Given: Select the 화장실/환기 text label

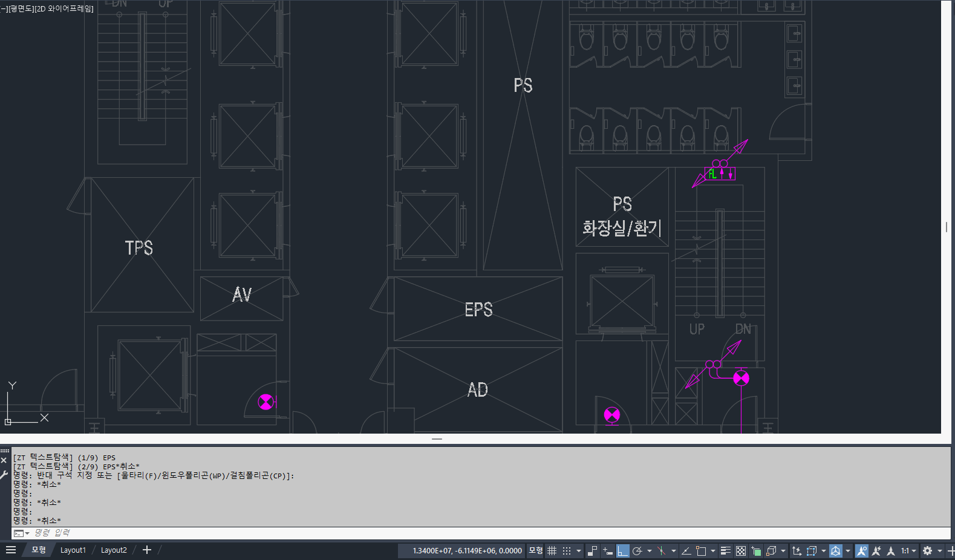Looking at the screenshot, I should click(622, 228).
